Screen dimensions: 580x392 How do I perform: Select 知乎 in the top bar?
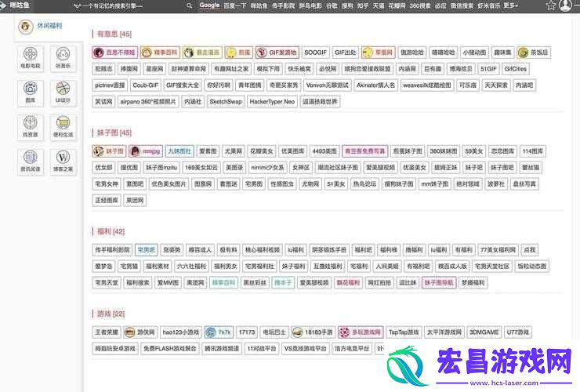pyautogui.click(x=362, y=5)
